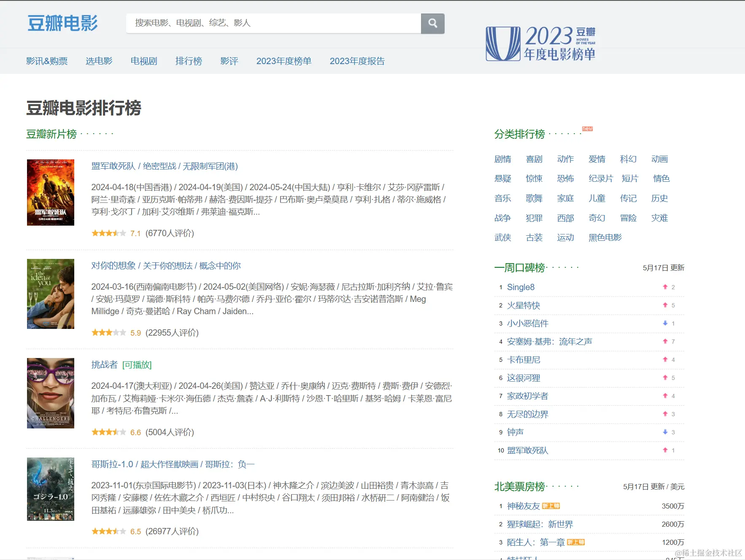Image resolution: width=745 pixels, height=560 pixels.
Task: Open the Challengers movie poster
Action: [51, 393]
